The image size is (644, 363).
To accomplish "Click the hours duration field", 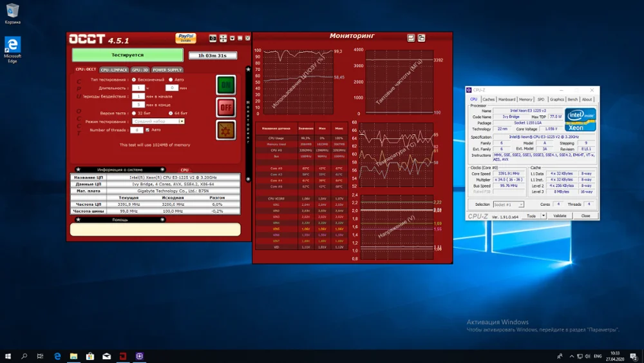I will (138, 88).
